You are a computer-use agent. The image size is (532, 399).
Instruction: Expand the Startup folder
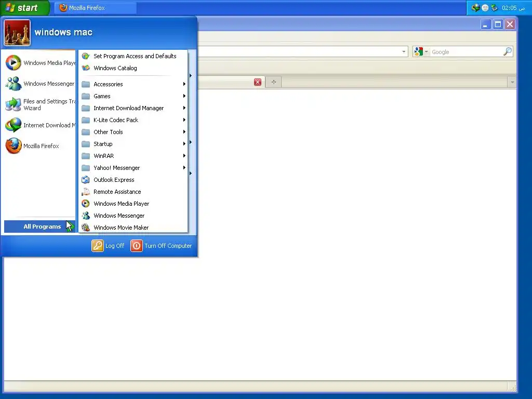[133, 144]
